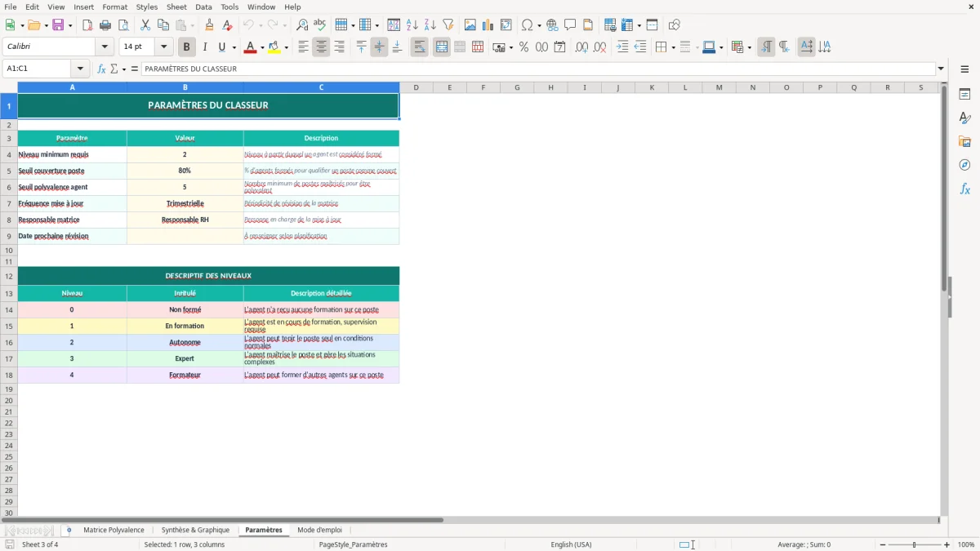The height and width of the screenshot is (551, 980).
Task: Print the document with the printer icon
Action: 105,25
